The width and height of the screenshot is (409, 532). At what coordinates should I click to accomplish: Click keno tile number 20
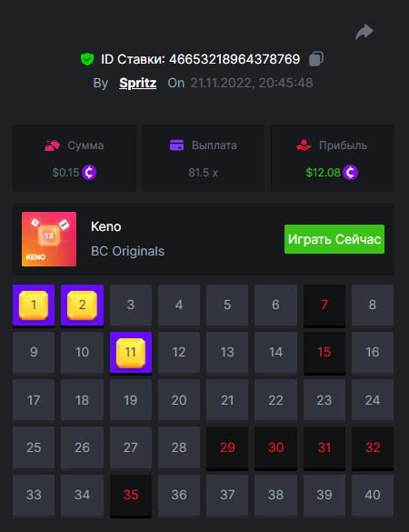point(179,400)
